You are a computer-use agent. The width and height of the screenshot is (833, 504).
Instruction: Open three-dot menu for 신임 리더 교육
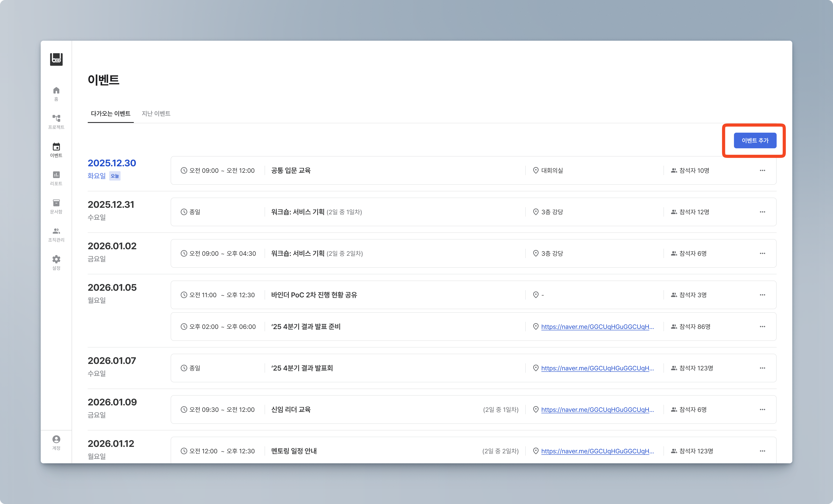pos(762,409)
